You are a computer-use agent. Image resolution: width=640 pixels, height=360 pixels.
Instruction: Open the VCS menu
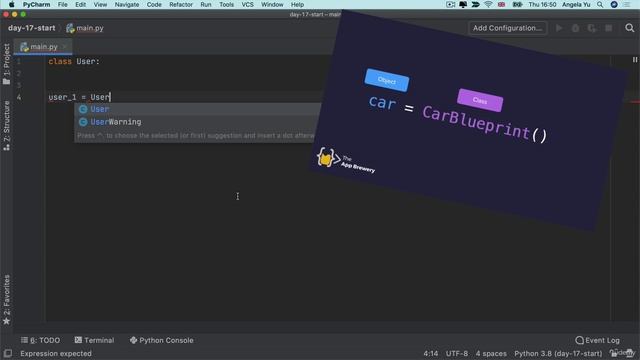247,4
